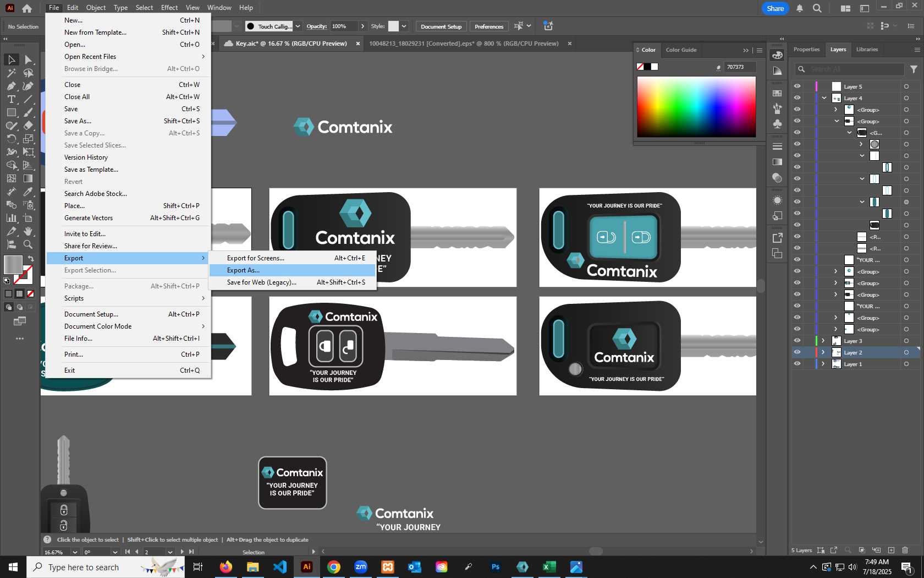Pick a color from the spectrum bar
The image size is (924, 578).
696,107
